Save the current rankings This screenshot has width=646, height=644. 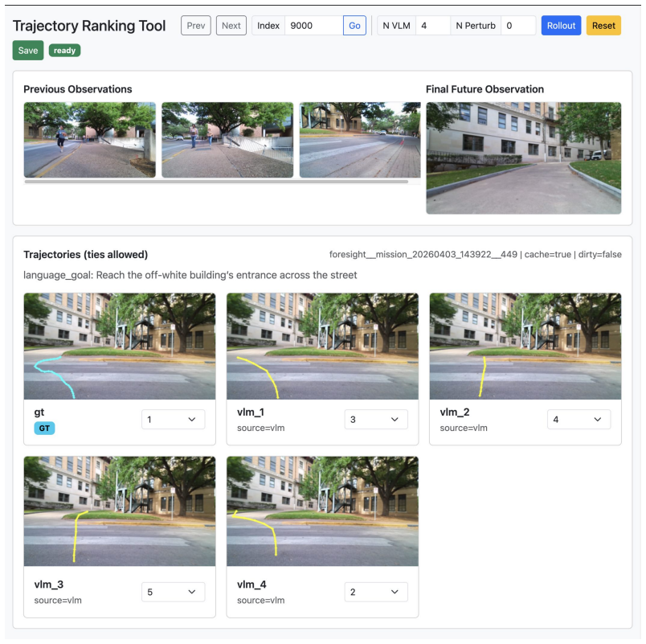click(28, 51)
